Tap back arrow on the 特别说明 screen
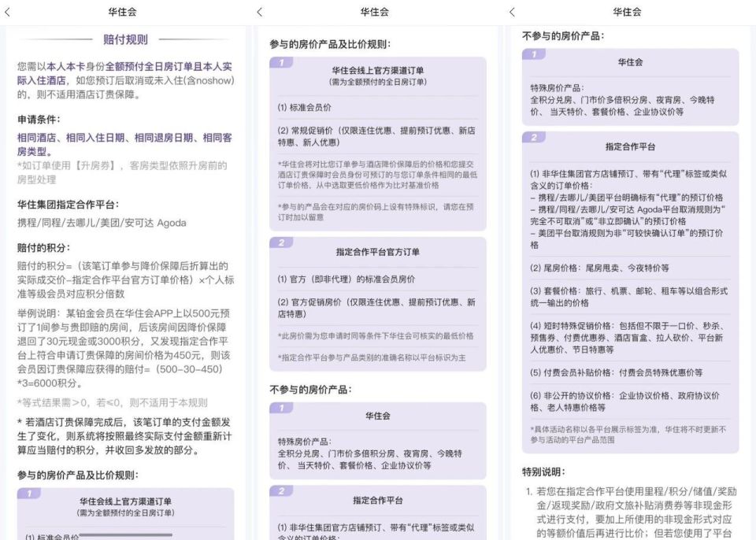 [512, 13]
